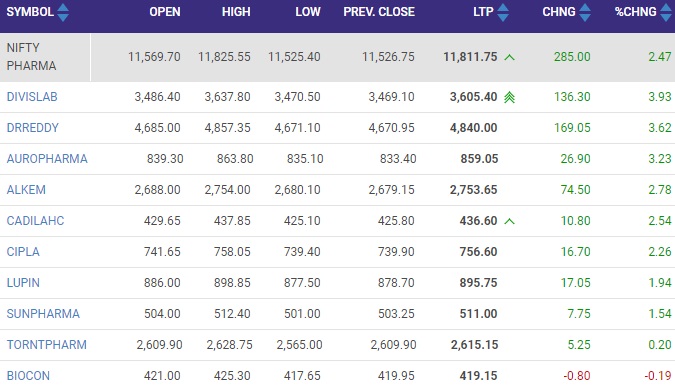View CIPLA stock details
The height and width of the screenshot is (385, 675).
point(23,252)
